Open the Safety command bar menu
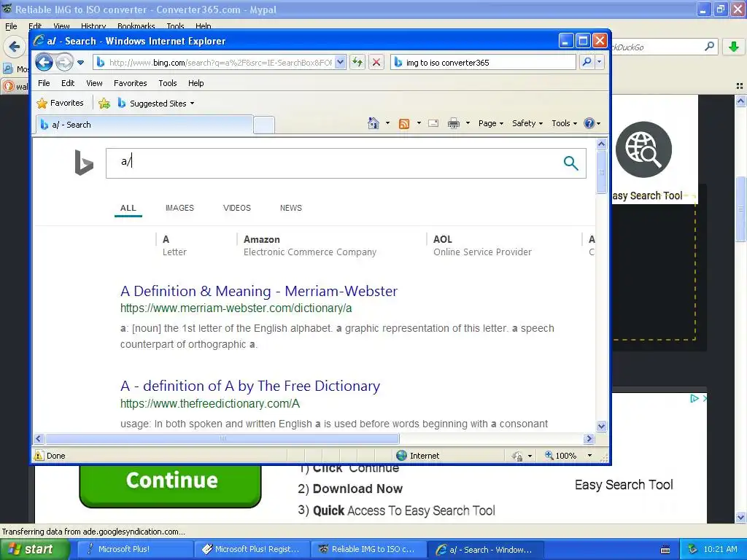Viewport: 747px width, 560px height. point(527,123)
